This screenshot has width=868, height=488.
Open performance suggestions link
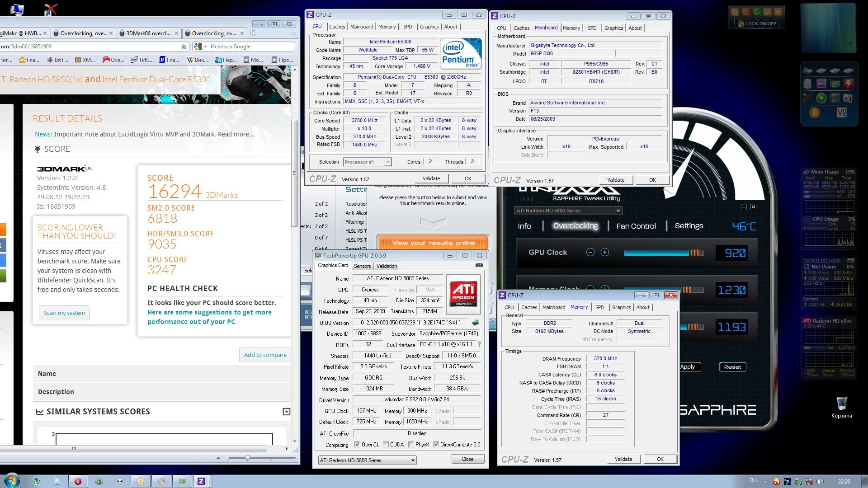click(209, 317)
